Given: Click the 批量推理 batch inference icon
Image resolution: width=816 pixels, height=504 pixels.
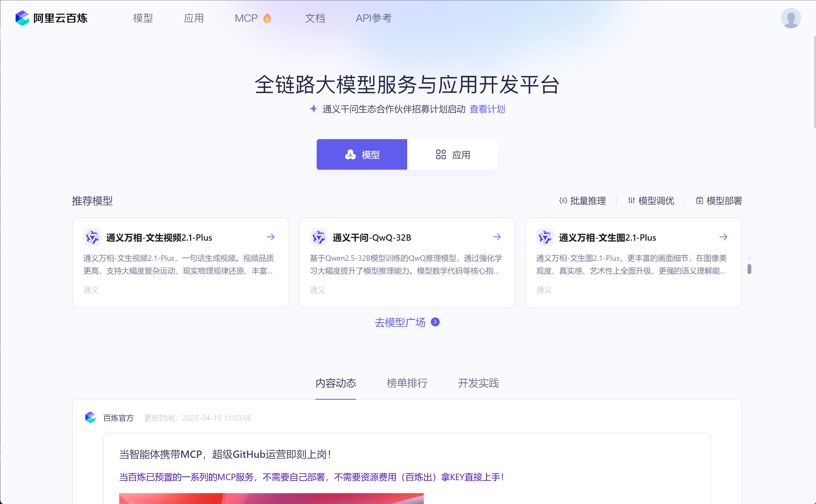Looking at the screenshot, I should 563,201.
